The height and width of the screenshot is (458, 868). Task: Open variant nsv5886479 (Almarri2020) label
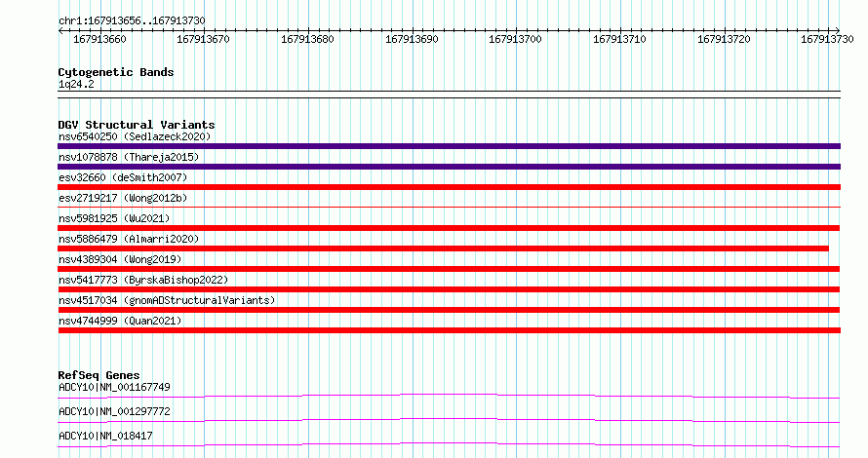tap(129, 239)
